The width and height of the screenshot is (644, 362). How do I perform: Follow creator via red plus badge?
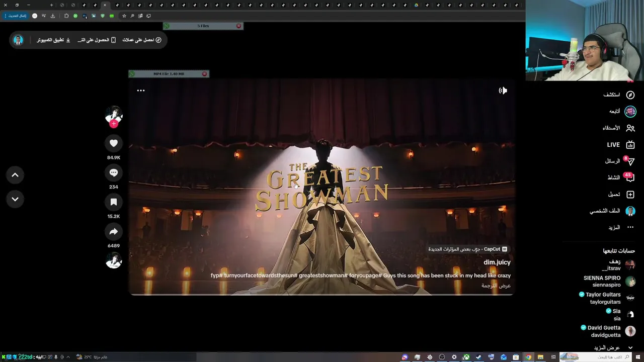click(114, 124)
